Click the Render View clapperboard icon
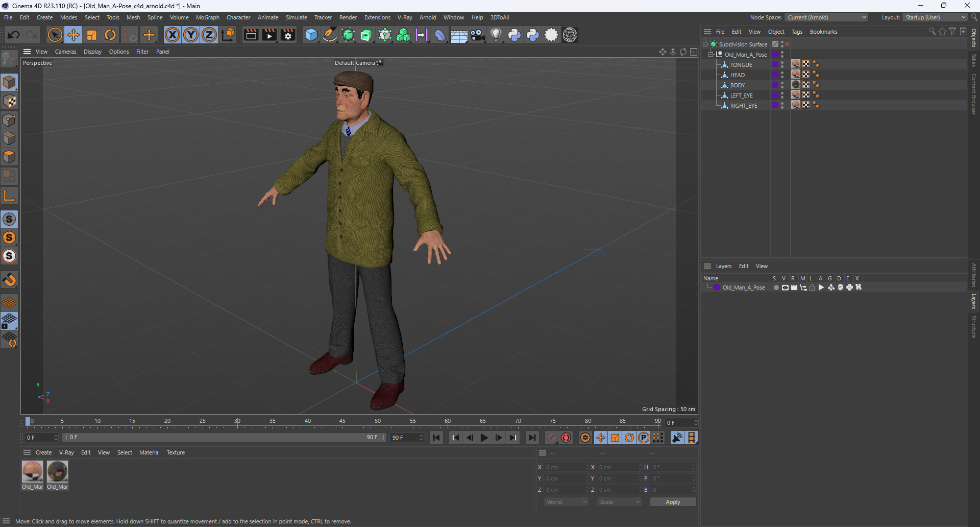 (251, 35)
